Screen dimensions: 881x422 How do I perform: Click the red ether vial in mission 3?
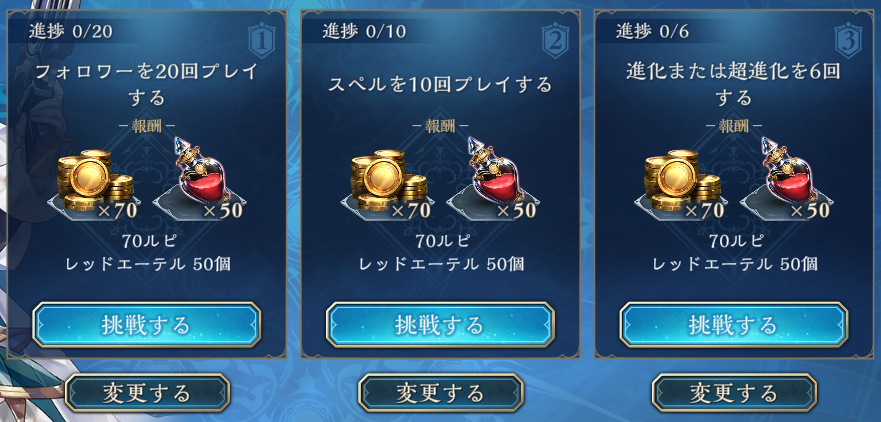(788, 170)
